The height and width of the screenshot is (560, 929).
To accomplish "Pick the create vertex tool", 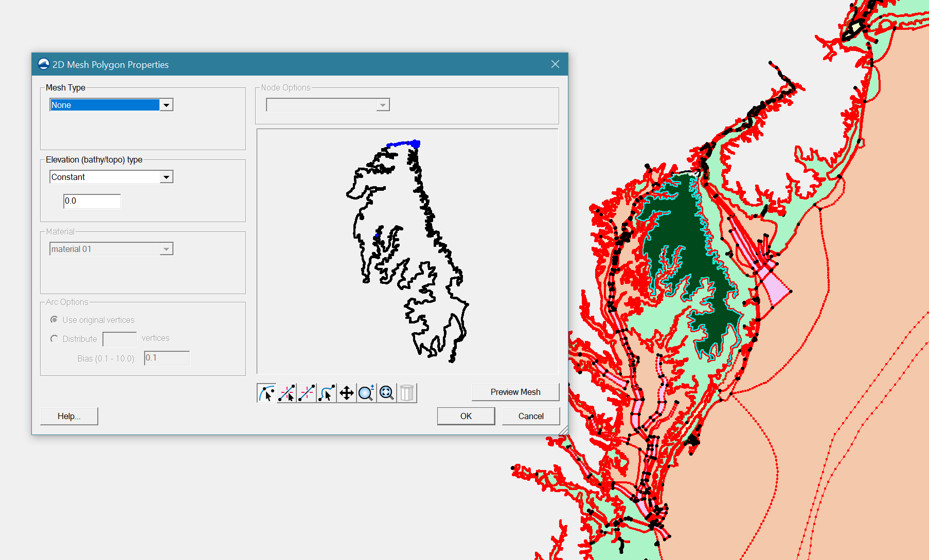I will [307, 393].
